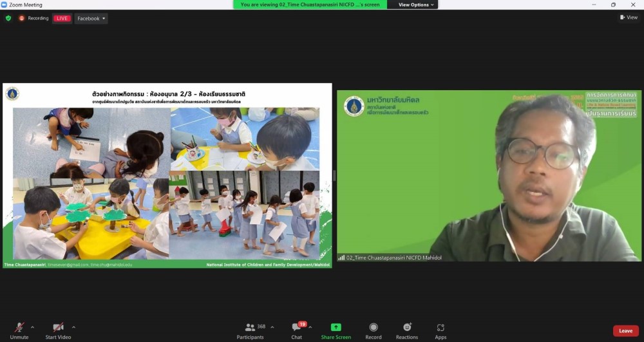
Task: Expand the Participants options arrow
Action: coord(272,327)
